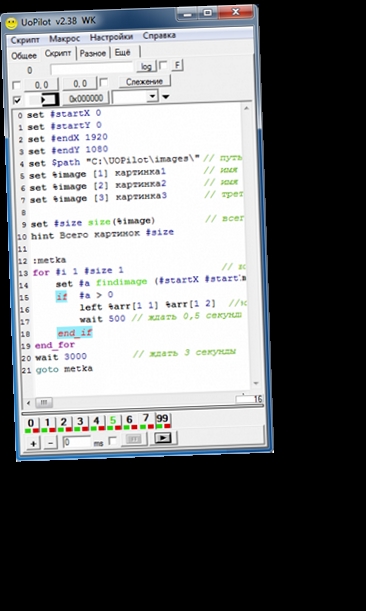Click the plus button to add script tab
The width and height of the screenshot is (366, 611).
click(x=34, y=443)
